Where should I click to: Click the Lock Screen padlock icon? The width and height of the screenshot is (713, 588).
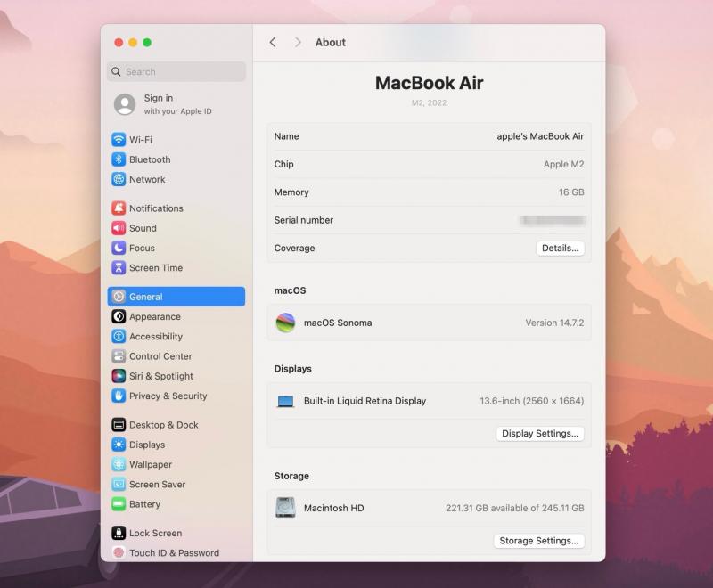pyautogui.click(x=119, y=533)
